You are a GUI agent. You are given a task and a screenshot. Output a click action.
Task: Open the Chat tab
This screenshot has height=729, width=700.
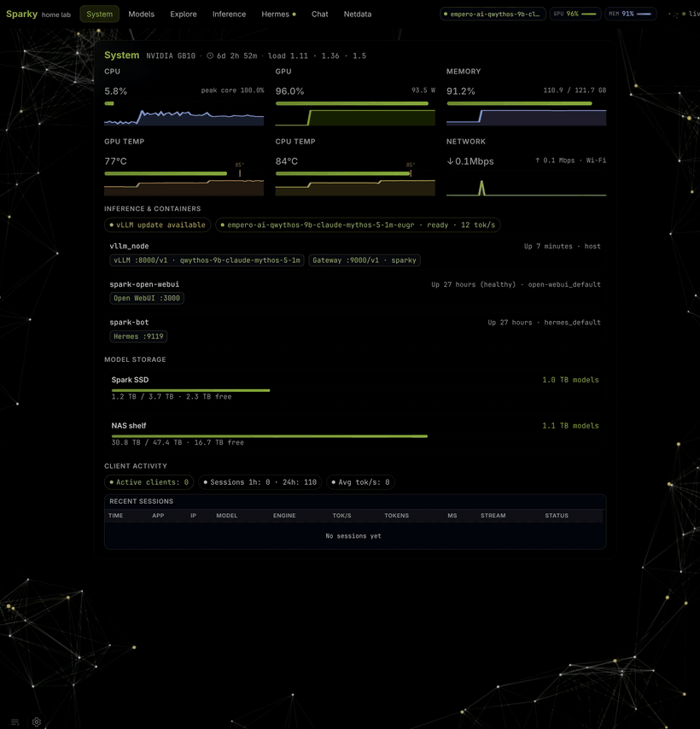click(x=320, y=14)
